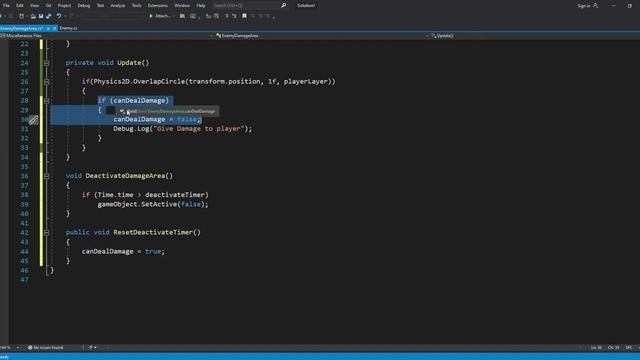
Task: Open the Extensions menu
Action: [x=158, y=6]
